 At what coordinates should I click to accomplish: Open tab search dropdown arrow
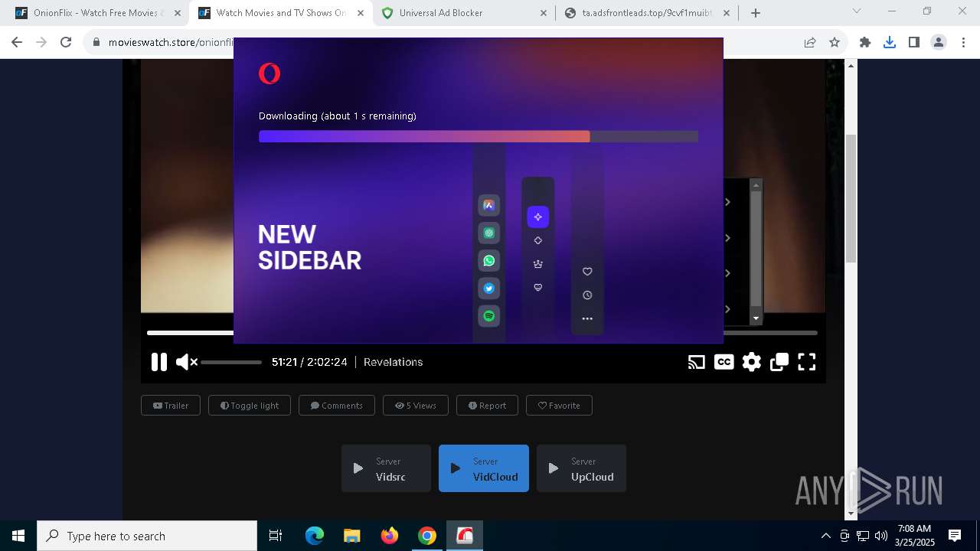pyautogui.click(x=857, y=11)
